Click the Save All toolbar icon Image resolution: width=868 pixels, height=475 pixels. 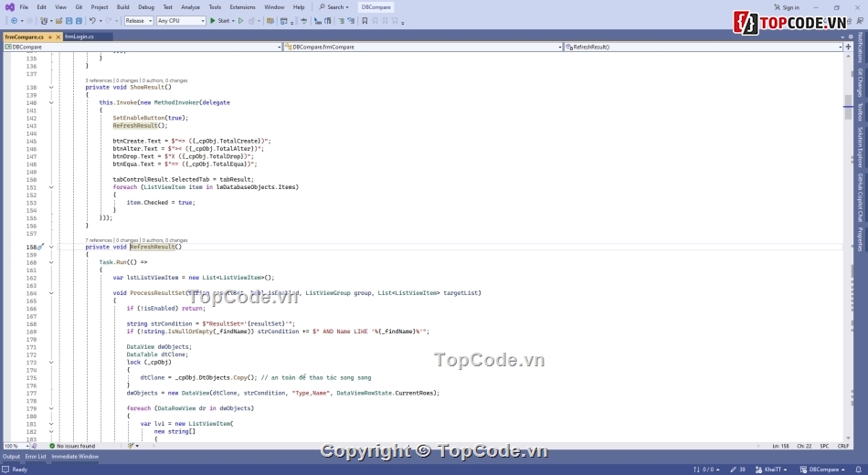[x=79, y=20]
